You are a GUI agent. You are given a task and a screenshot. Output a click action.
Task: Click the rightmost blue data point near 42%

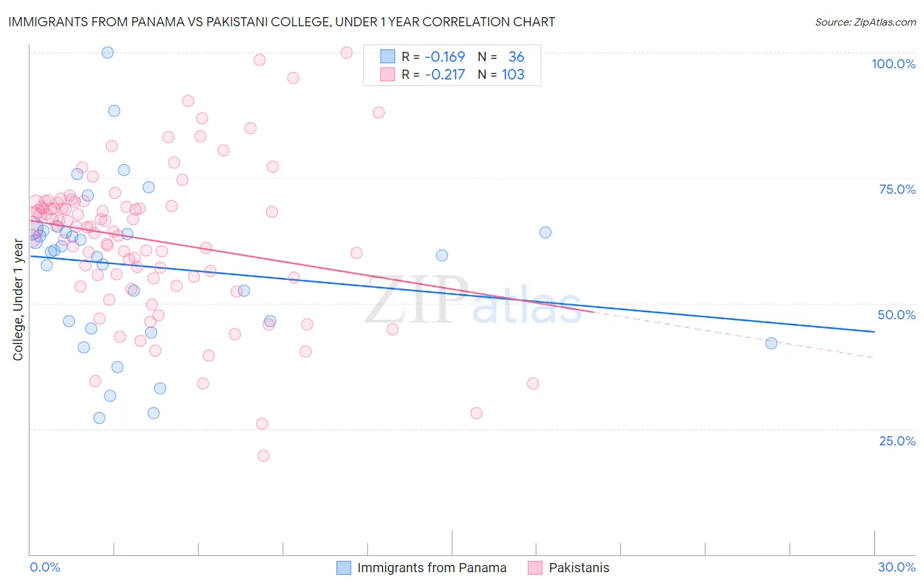coord(772,343)
